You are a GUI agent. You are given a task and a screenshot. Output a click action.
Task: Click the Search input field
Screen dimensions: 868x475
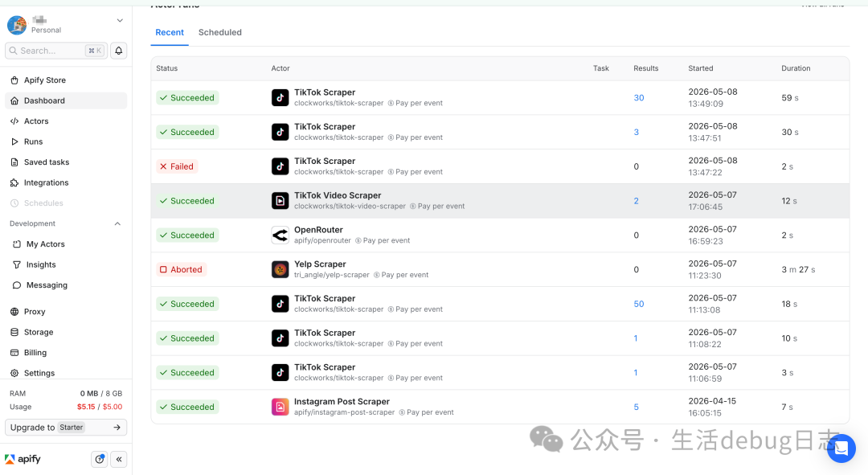tap(56, 51)
